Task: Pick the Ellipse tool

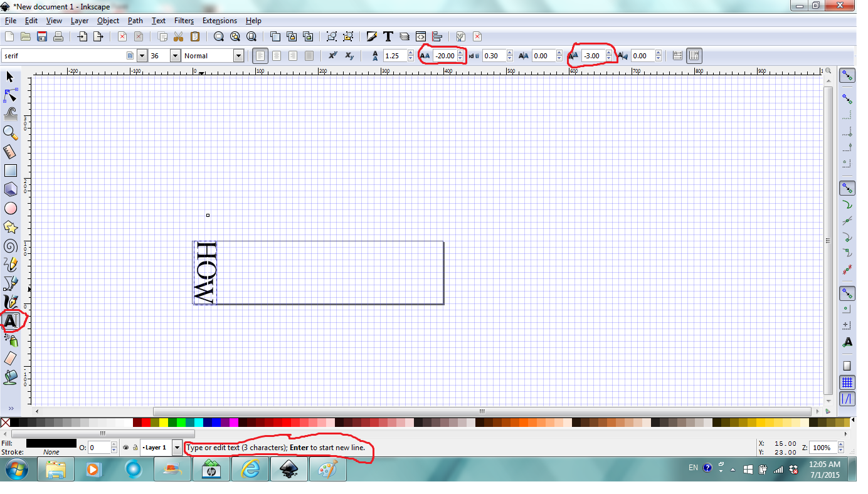Action: (x=10, y=208)
